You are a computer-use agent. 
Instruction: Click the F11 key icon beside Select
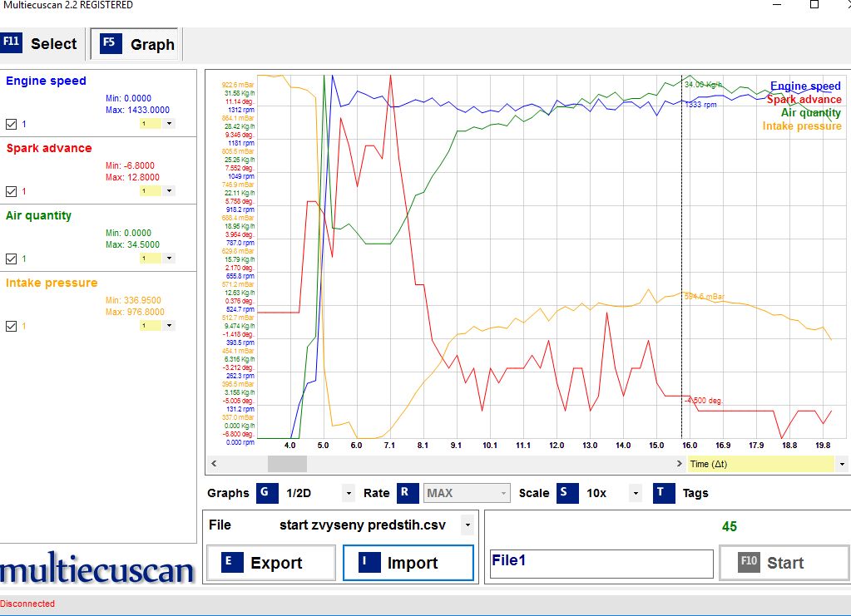[12, 43]
